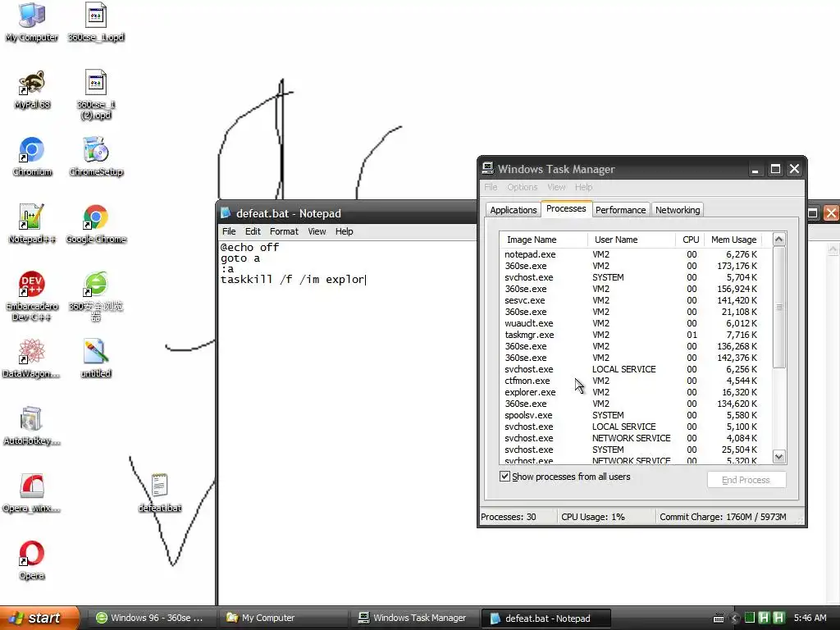Open Notepad View menu
Image resolution: width=840 pixels, height=630 pixels.
click(317, 231)
